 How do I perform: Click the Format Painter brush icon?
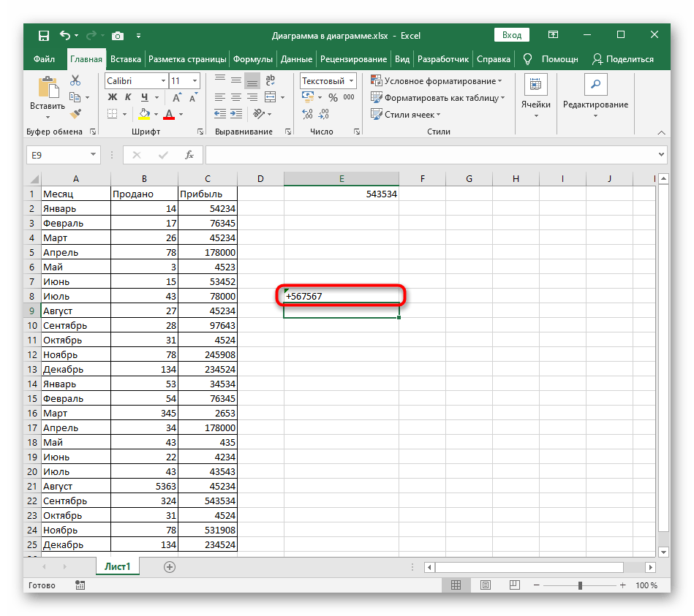tap(75, 113)
